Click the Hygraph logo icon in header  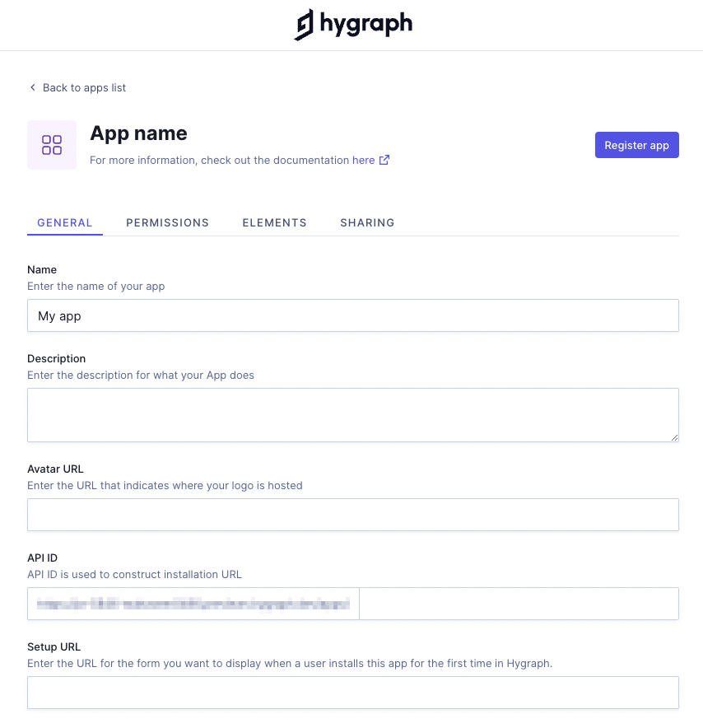pos(305,25)
